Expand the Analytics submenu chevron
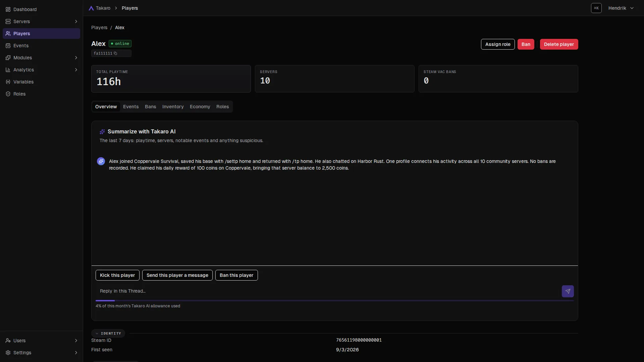 [76, 70]
